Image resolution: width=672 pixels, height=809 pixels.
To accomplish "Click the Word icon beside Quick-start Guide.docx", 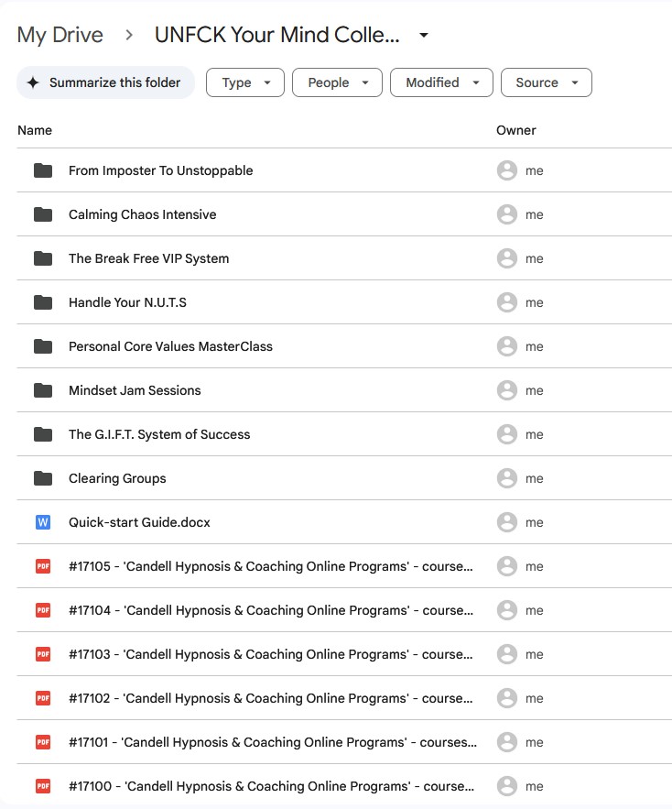I will [43, 522].
